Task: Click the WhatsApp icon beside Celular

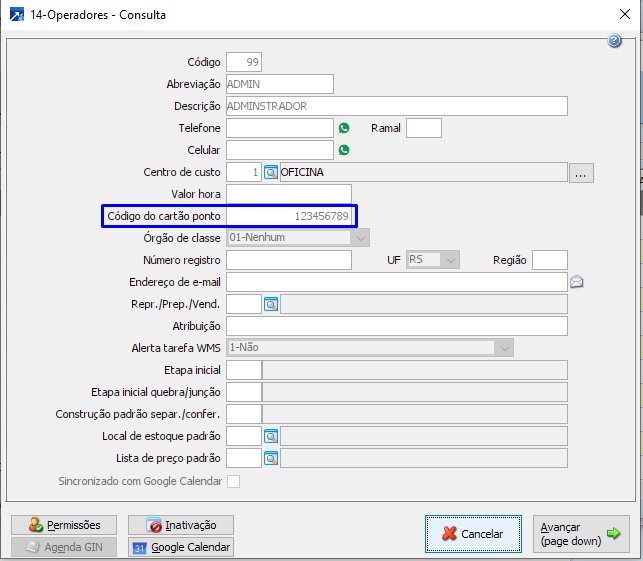Action: [344, 150]
